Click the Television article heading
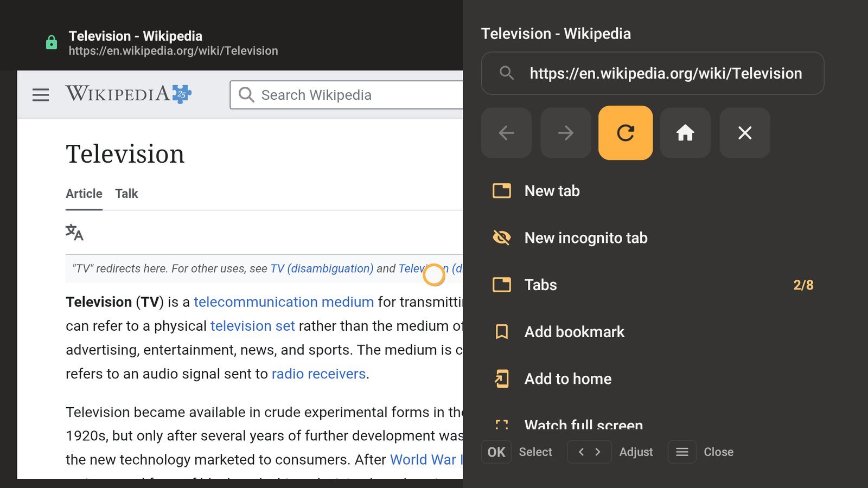Screen dimensions: 868x488 (x=125, y=154)
